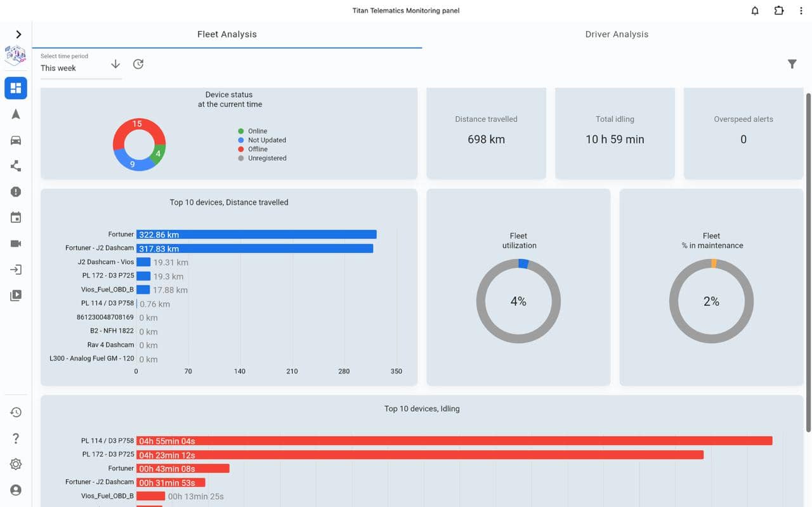Image resolution: width=812 pixels, height=507 pixels.
Task: Open the vehicles car icon in sidebar
Action: pos(16,140)
